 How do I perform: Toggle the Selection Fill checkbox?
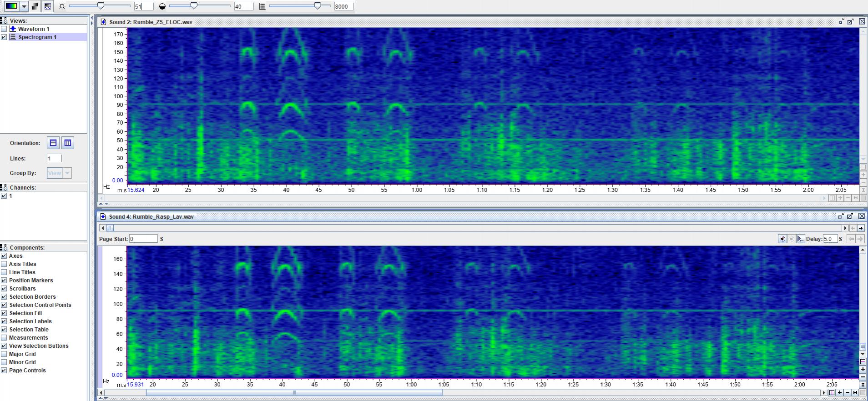(x=4, y=313)
